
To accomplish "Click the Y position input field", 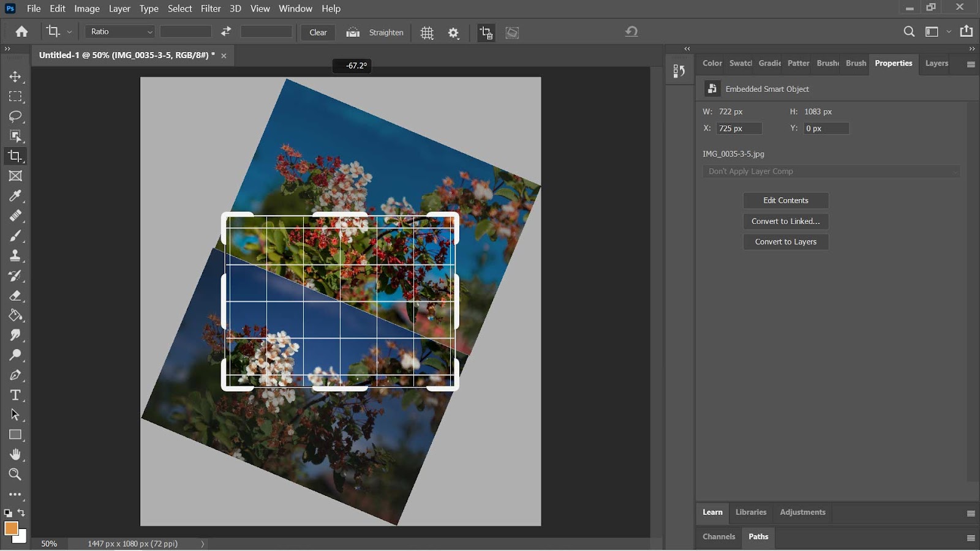I will coord(826,129).
